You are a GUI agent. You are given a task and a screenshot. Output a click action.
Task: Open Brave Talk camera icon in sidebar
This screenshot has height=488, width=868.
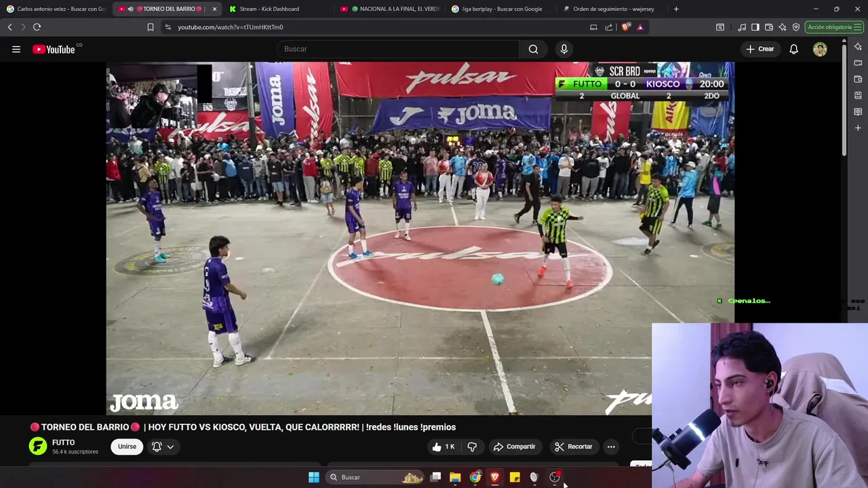coord(858,63)
